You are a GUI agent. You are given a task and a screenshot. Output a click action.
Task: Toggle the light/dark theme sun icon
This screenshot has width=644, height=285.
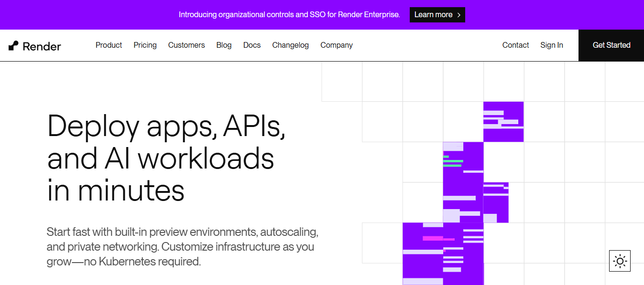[x=620, y=261]
